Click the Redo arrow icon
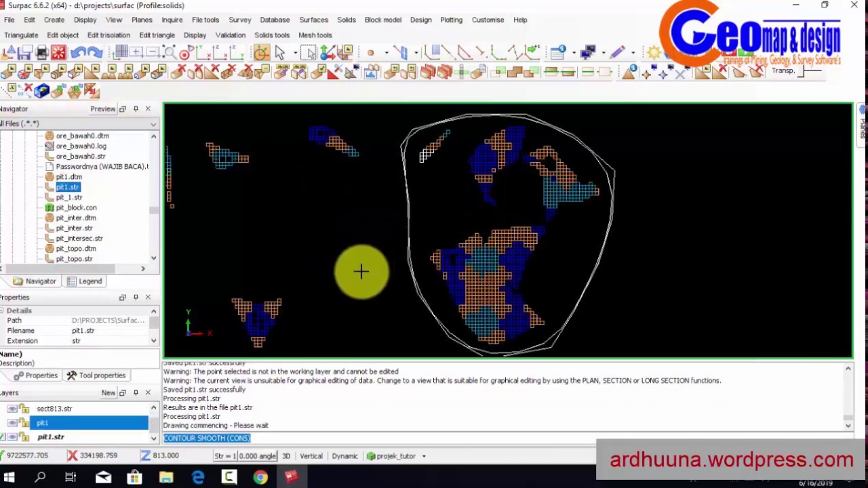This screenshot has width=868, height=488. [94, 52]
